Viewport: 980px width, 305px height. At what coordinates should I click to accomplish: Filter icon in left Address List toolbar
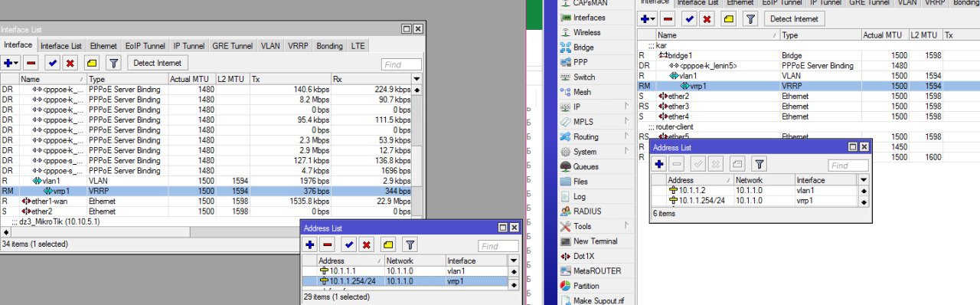410,245
